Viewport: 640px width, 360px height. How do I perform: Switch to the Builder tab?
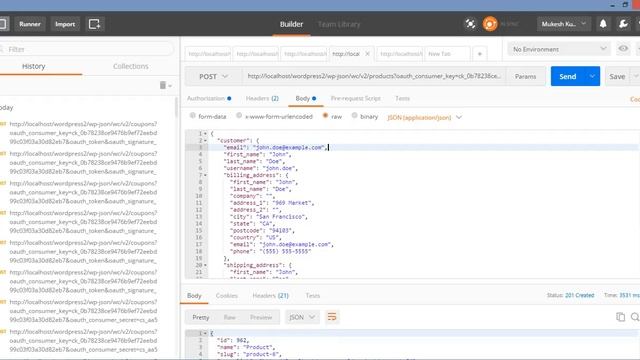coord(291,24)
